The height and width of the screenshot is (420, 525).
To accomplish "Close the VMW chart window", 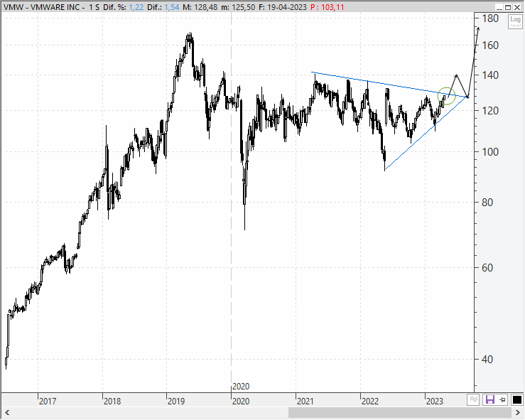I will coord(516,7).
